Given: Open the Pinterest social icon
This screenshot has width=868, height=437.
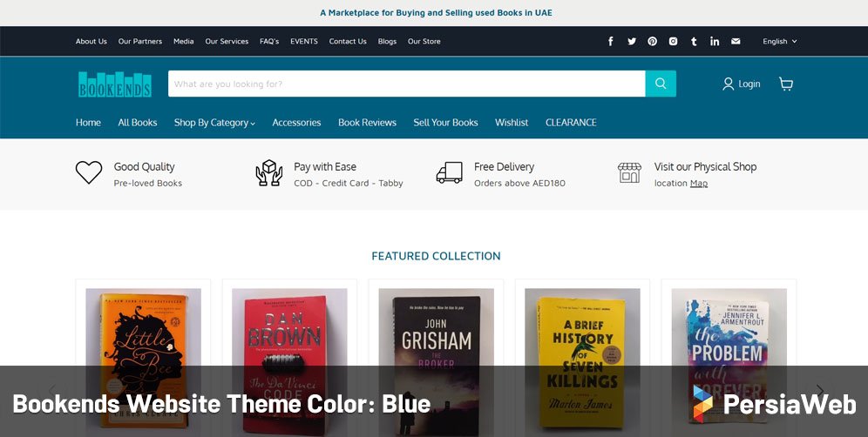Looking at the screenshot, I should click(652, 42).
